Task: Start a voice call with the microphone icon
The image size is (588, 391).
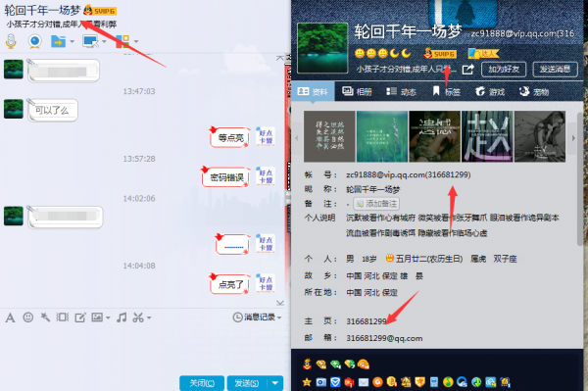Action: tap(11, 41)
